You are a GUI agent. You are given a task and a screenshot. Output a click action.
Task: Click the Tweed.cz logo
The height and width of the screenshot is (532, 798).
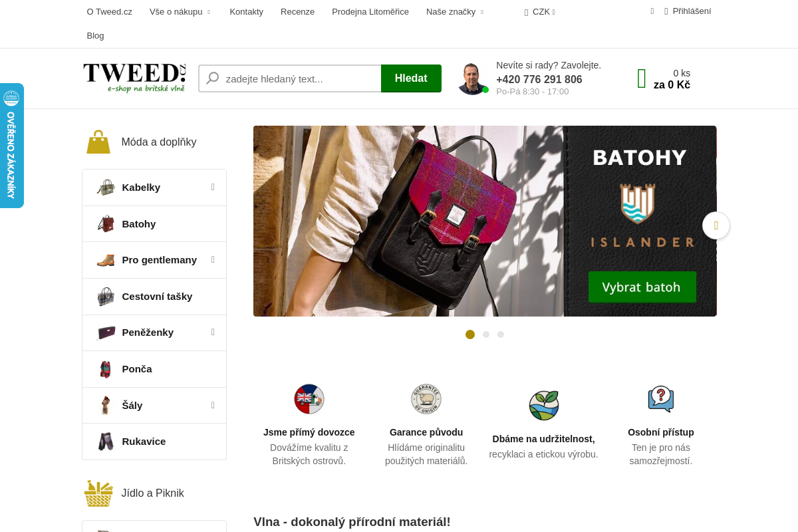click(x=134, y=78)
